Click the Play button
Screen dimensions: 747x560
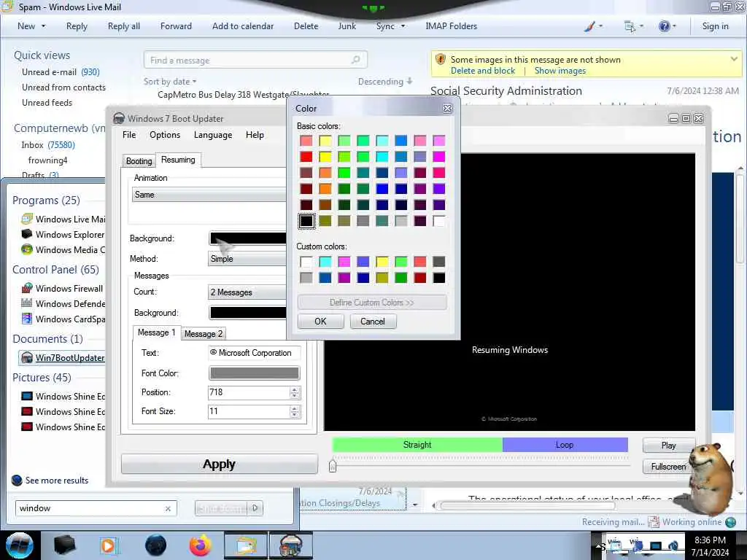668,446
